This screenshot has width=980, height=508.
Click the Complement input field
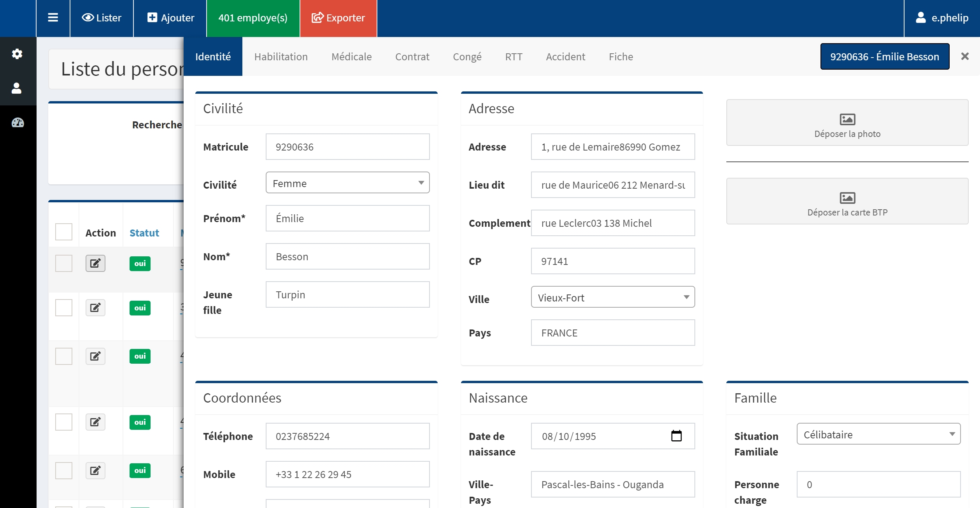pos(613,223)
